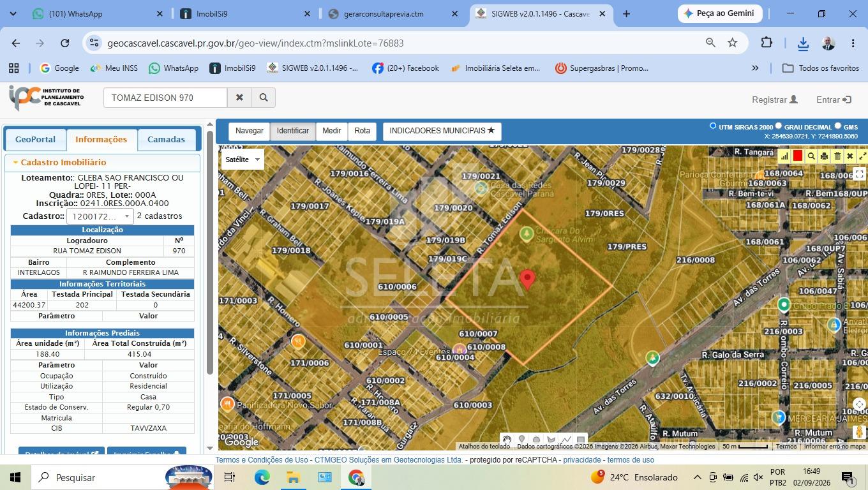Click the browser address bar URL

click(x=255, y=43)
